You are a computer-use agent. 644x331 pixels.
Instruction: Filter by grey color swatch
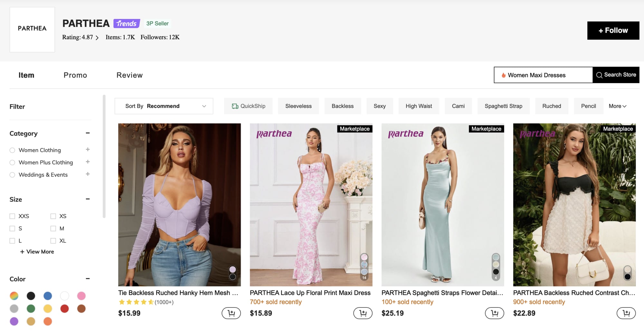(x=14, y=309)
